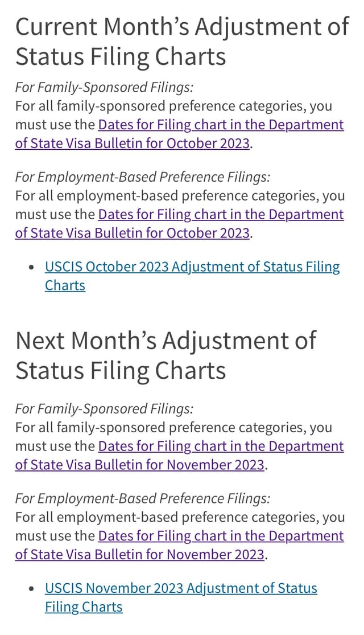Image resolution: width=364 pixels, height=635 pixels.
Task: Click the Family-Sponsored Filings label under the Current Month heading
Action: coord(104,88)
